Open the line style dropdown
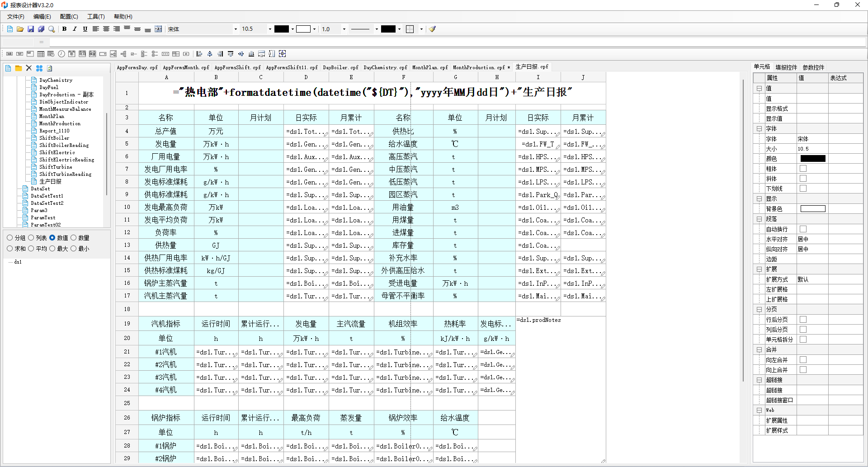Image resolution: width=868 pixels, height=467 pixels. [x=377, y=29]
